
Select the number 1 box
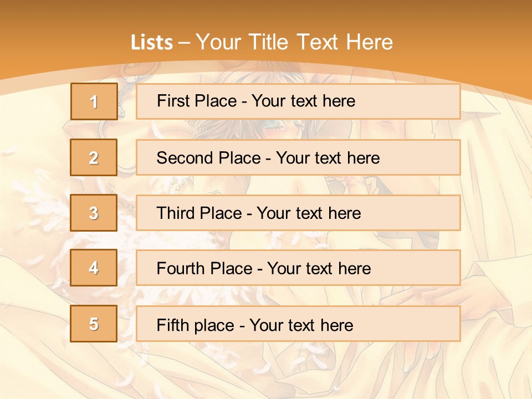[94, 101]
